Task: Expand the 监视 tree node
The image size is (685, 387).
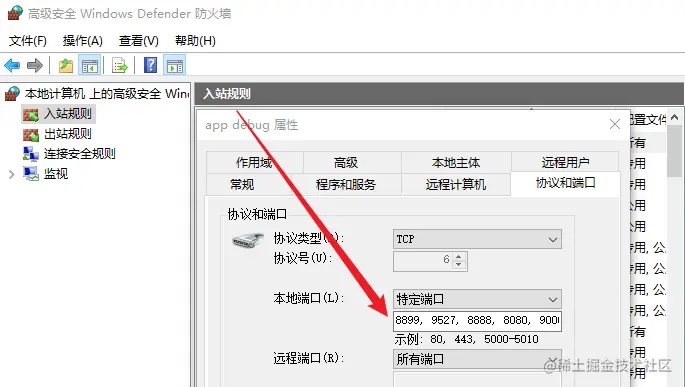Action: (x=12, y=174)
